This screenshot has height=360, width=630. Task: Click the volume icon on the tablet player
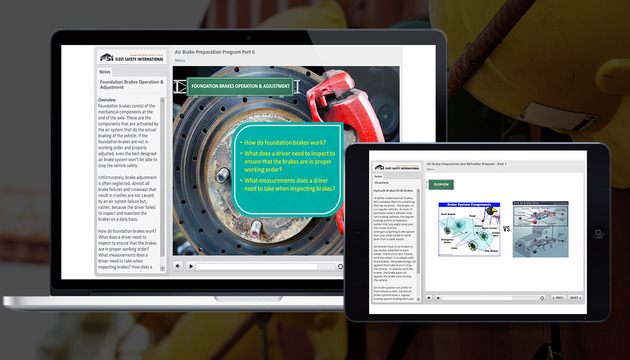429,298
